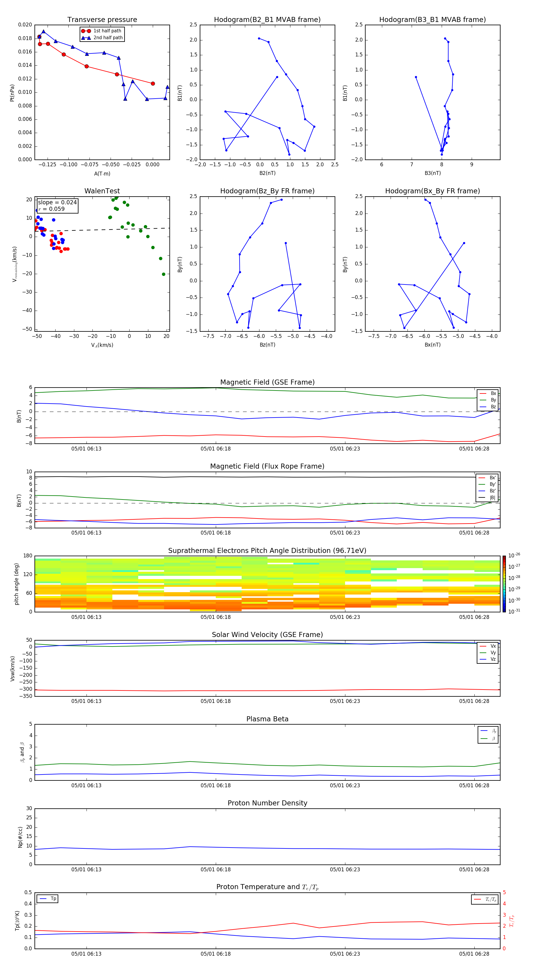Select the Suprathermal Electrons Pitch Angle title

(x=267, y=551)
